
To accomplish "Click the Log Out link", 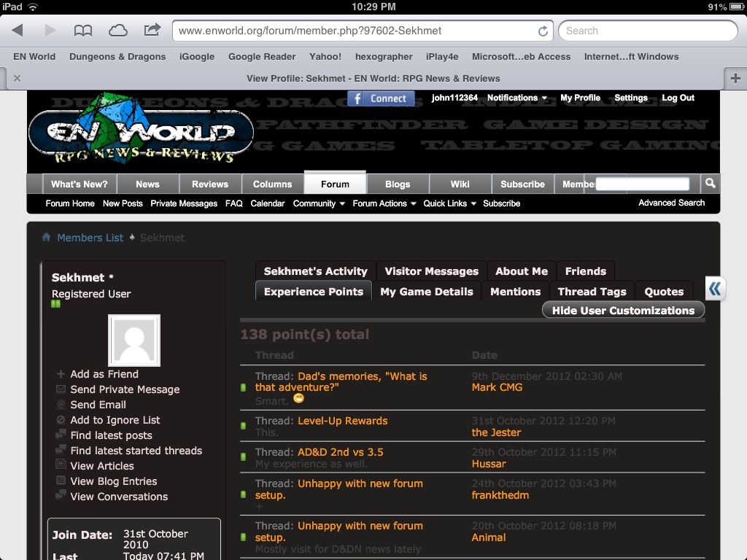I will tap(678, 98).
